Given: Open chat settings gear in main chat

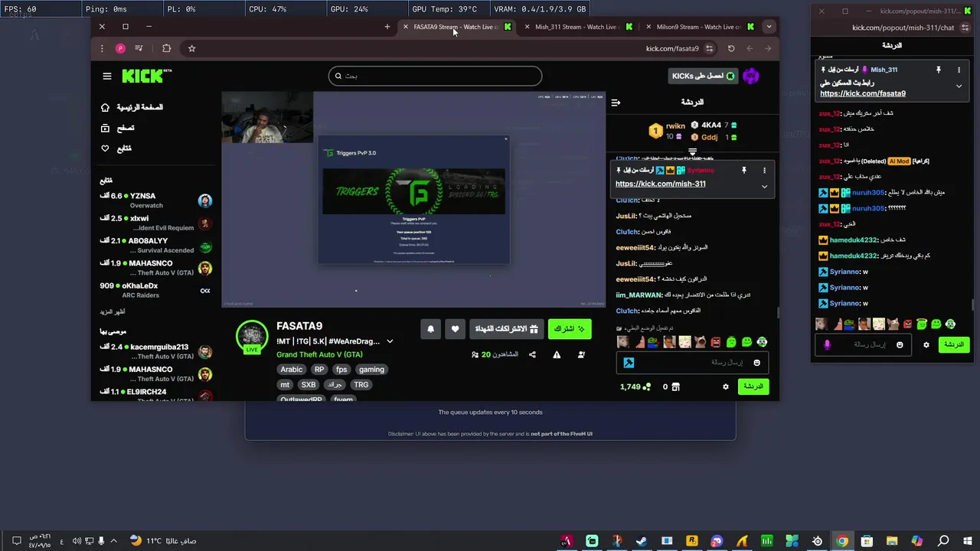Looking at the screenshot, I should tap(726, 386).
